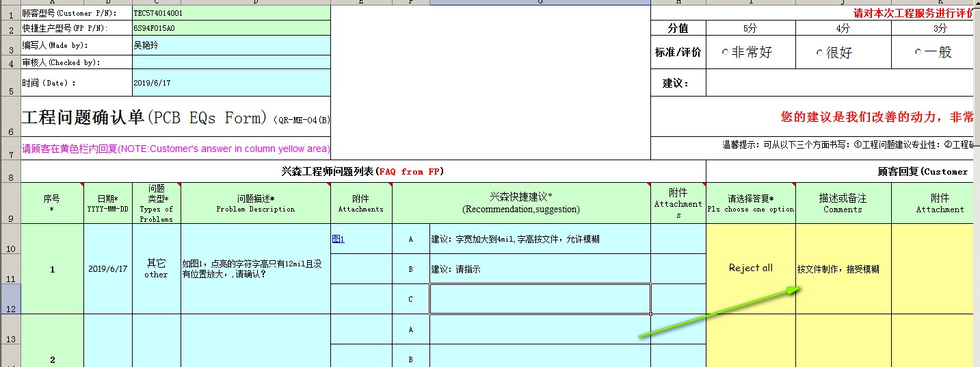
Task: Click 附件 Attachments header right of Recommendation
Action: (x=678, y=203)
